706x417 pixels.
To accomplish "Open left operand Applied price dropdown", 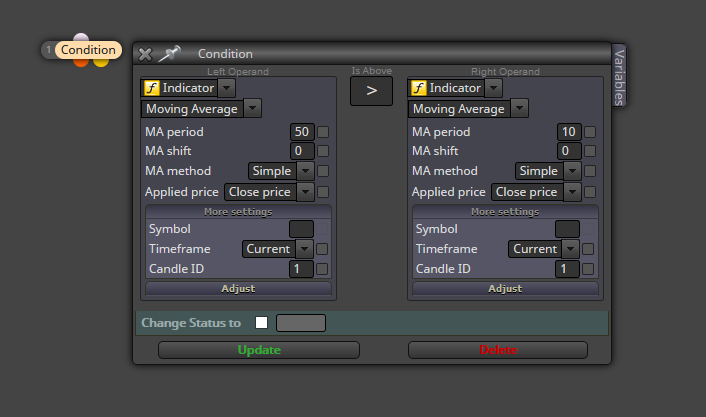I will (x=269, y=192).
